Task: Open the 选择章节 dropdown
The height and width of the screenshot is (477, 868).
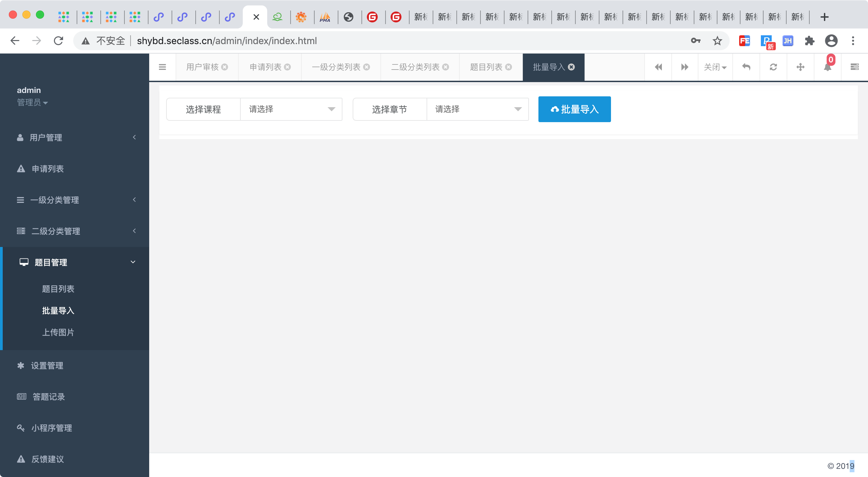Action: [x=477, y=109]
